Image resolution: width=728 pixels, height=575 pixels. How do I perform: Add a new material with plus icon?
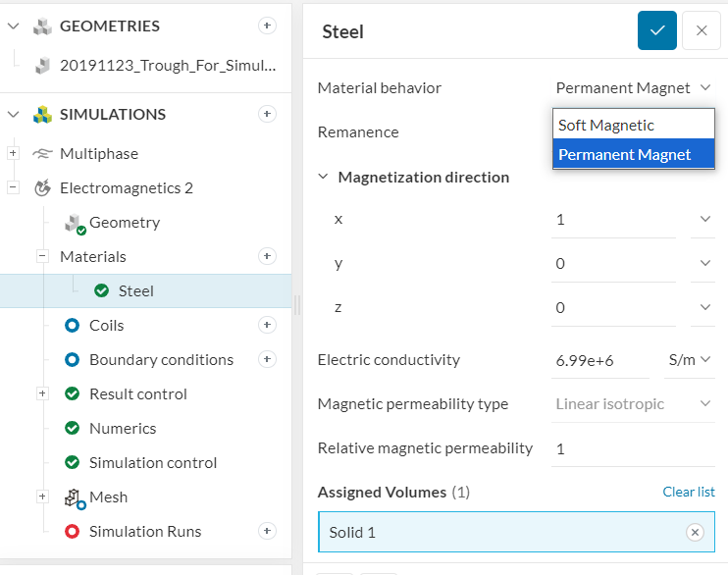(x=267, y=256)
